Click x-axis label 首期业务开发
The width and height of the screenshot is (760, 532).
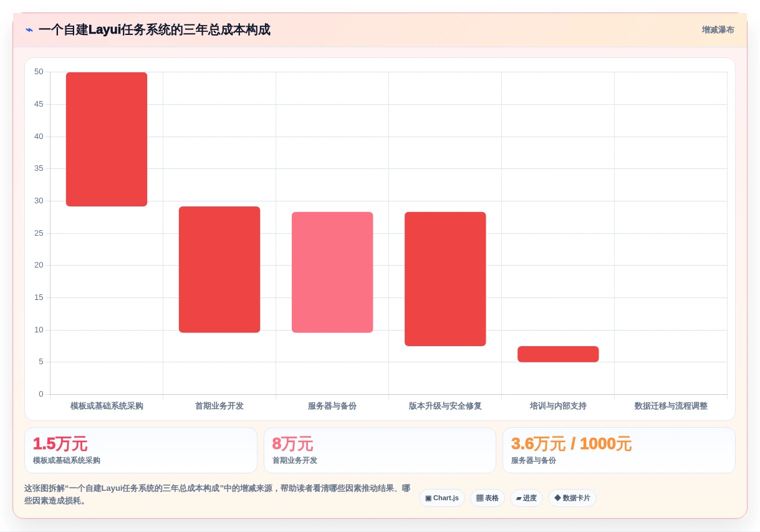coord(219,406)
